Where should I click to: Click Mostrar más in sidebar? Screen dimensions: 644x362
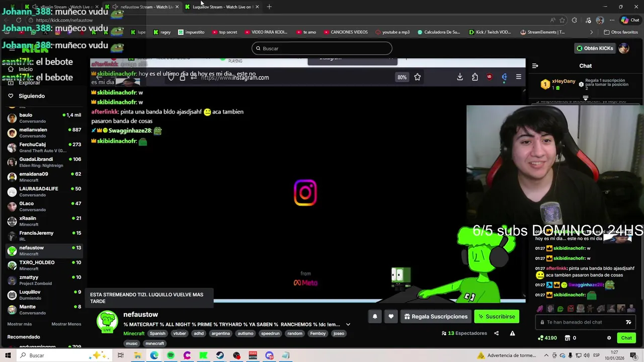pos(20,324)
